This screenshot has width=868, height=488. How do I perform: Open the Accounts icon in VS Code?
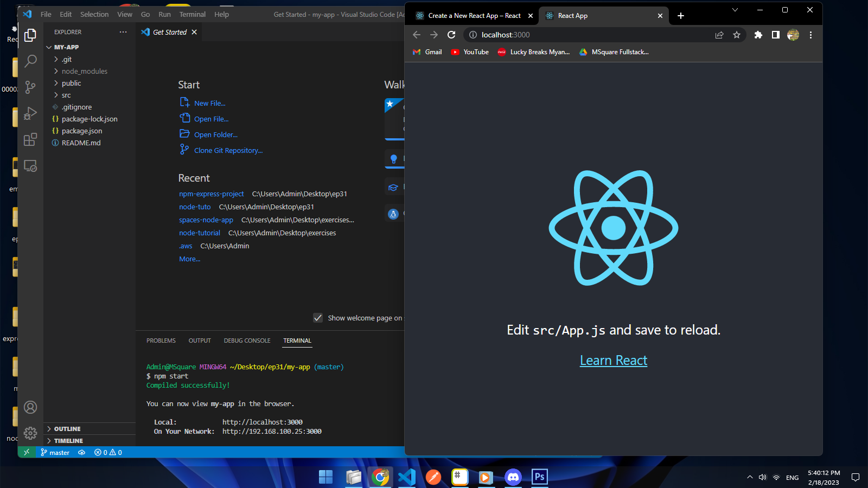[x=30, y=407]
